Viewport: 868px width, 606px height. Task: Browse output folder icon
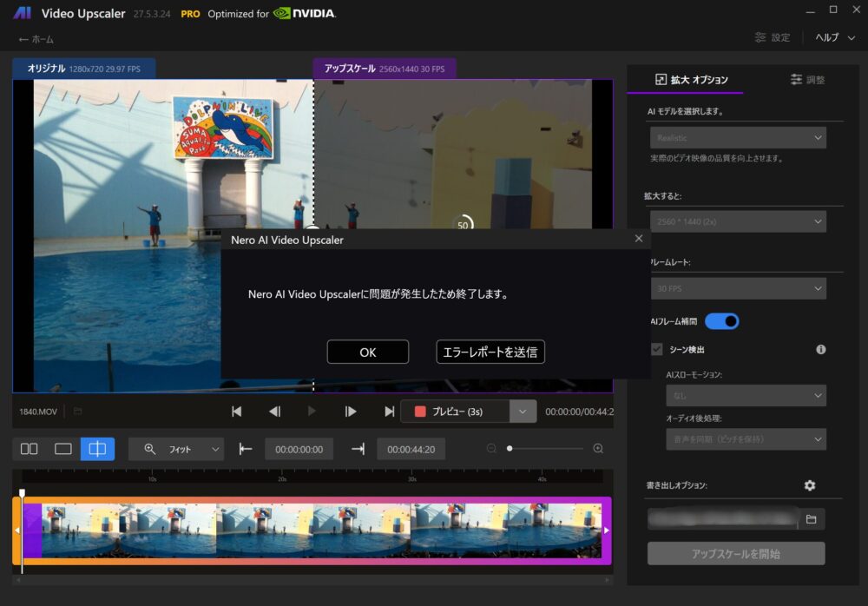811,519
